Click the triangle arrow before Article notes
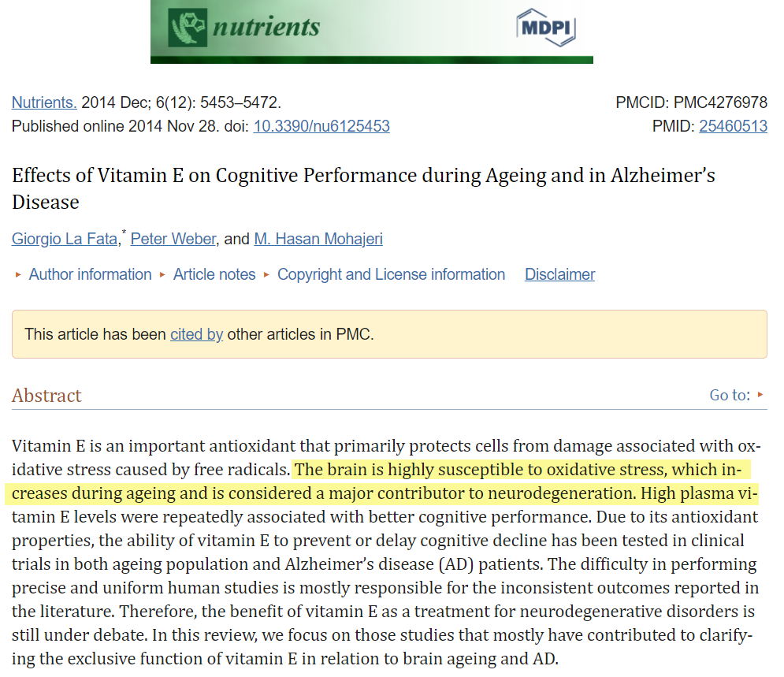The image size is (784, 677). pos(162,274)
